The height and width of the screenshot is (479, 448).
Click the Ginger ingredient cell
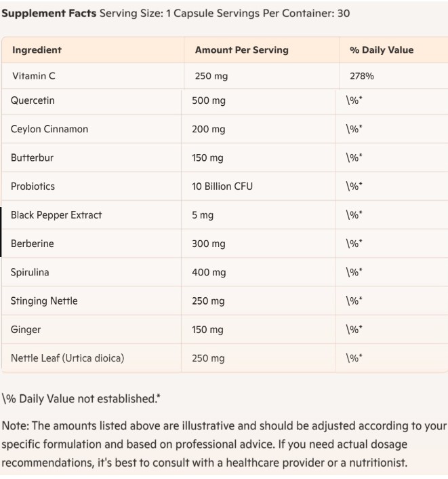26,330
